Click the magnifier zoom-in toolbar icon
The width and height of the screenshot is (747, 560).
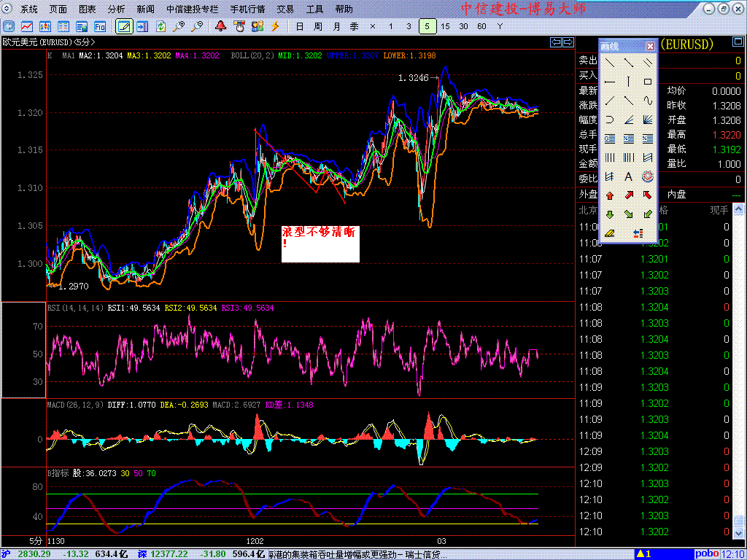point(179,26)
